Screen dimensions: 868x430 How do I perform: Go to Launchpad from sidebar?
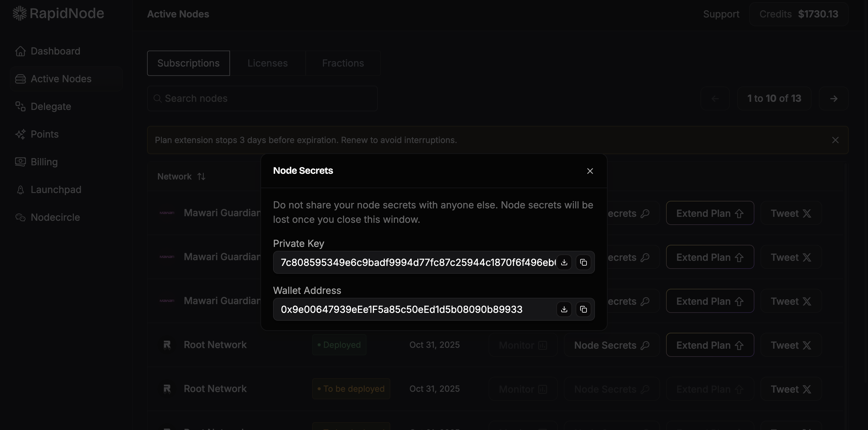55,190
